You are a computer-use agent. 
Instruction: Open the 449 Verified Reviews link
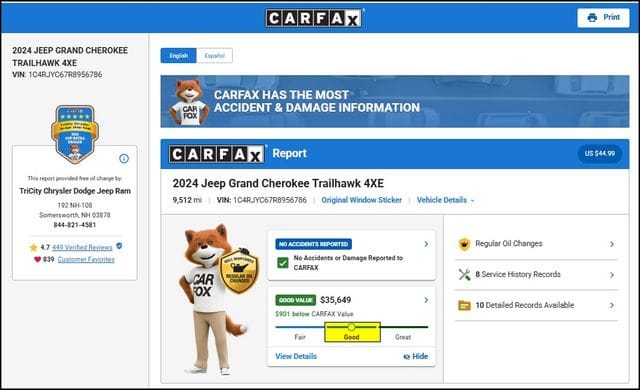tap(82, 248)
